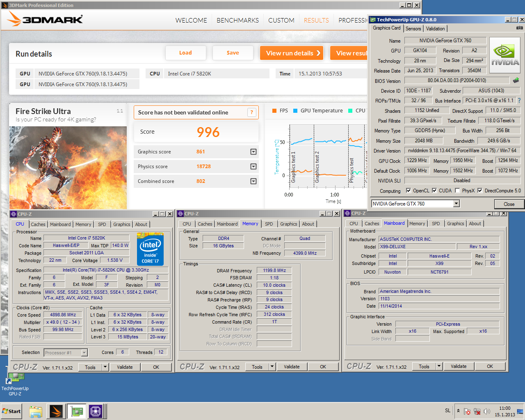The height and width of the screenshot is (420, 525).
Task: Click the orange FPS legend swatch
Action: pos(274,111)
